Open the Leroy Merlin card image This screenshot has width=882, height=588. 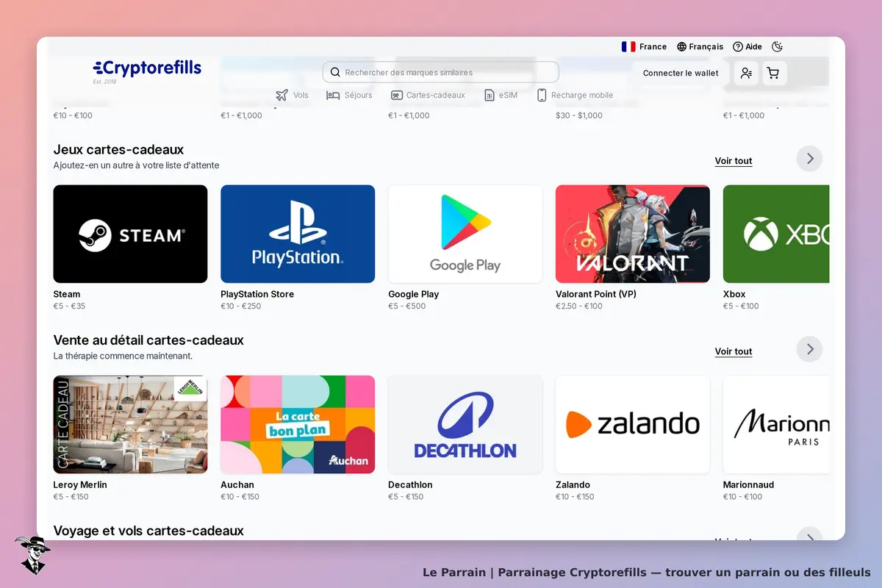(130, 425)
